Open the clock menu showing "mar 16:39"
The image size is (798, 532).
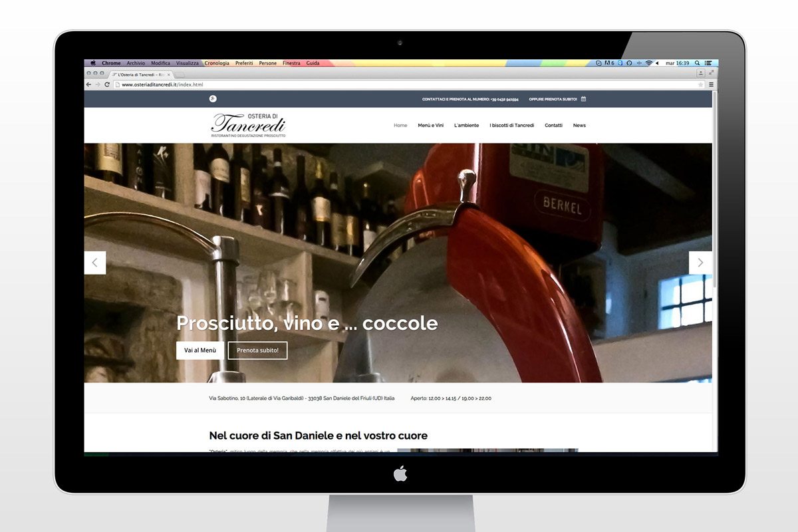[x=677, y=63]
